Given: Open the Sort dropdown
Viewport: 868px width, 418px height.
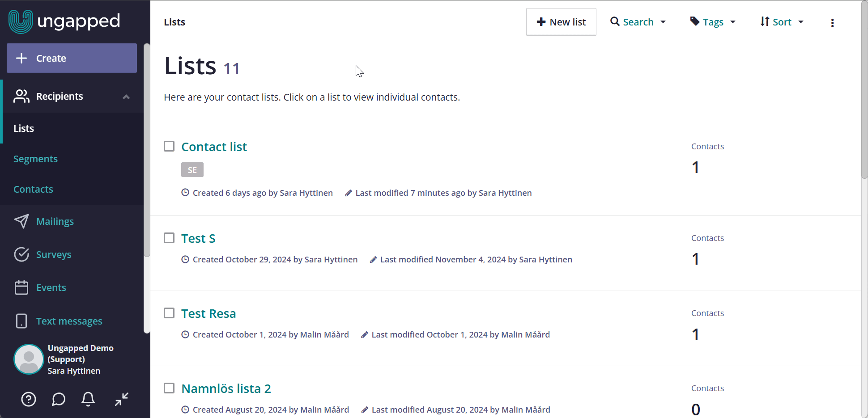Looking at the screenshot, I should (782, 22).
